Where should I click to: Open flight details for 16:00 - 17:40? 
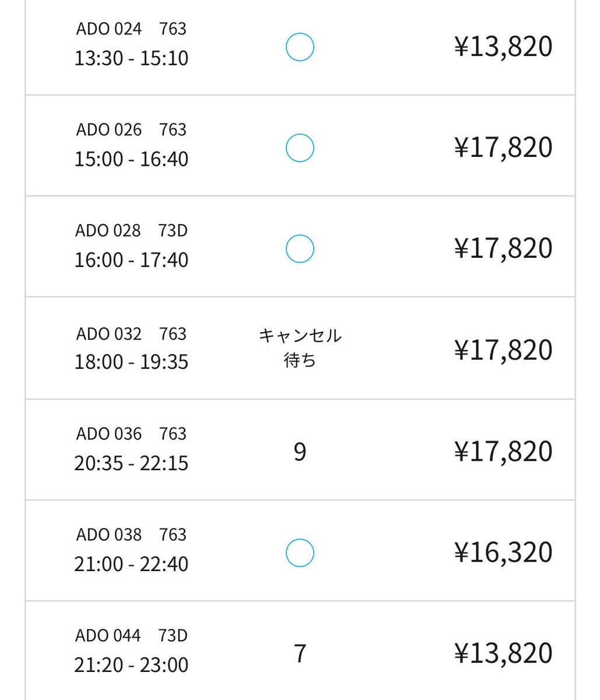131,260
